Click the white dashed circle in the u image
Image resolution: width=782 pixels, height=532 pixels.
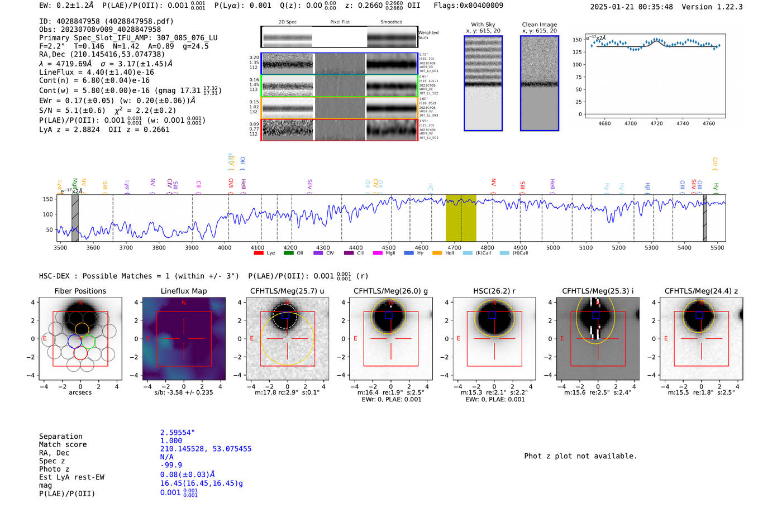(x=285, y=317)
